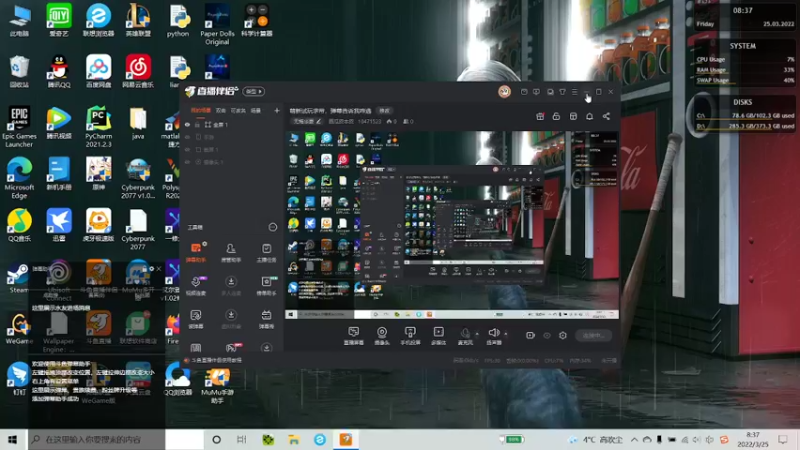
Task: Toggle the preview eye icon near settings gear
Action: tap(547, 335)
